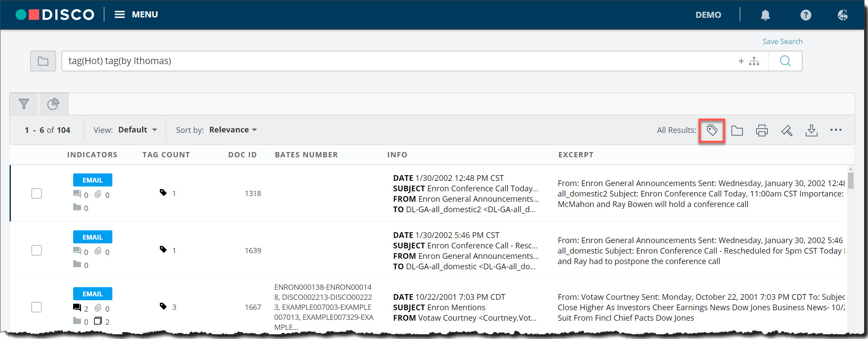Download all results icon
Screen dimensions: 868x339
(811, 130)
